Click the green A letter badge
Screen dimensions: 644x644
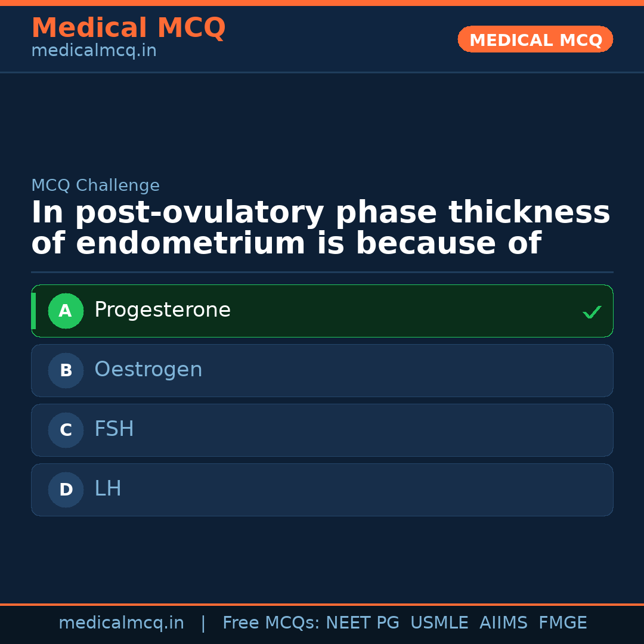[x=66, y=311]
